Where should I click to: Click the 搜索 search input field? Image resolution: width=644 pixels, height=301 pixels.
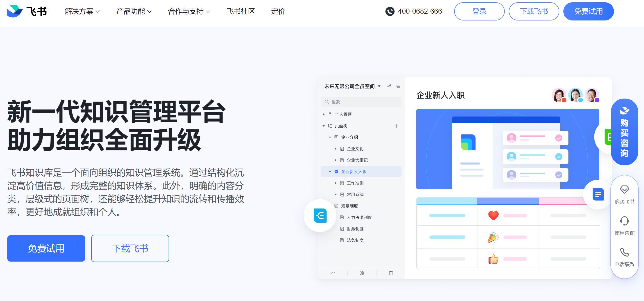pos(361,102)
